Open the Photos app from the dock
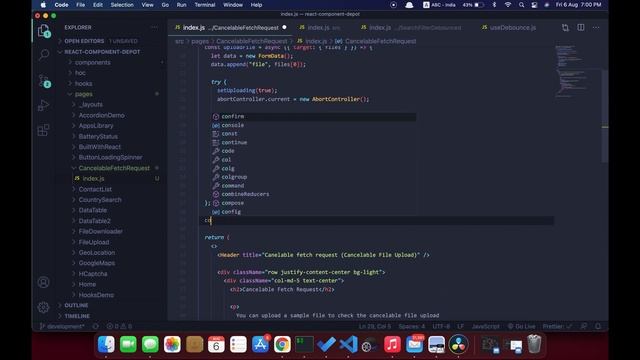 tap(172, 344)
